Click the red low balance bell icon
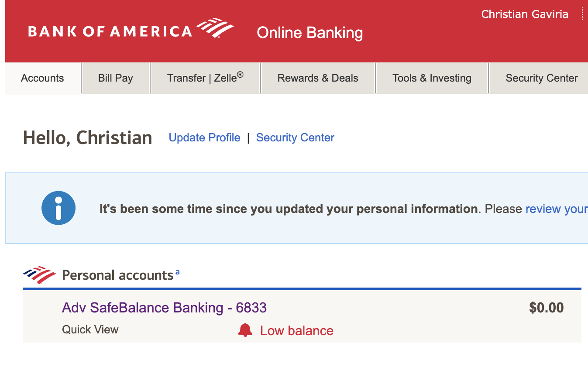This screenshot has width=588, height=367. [x=245, y=330]
